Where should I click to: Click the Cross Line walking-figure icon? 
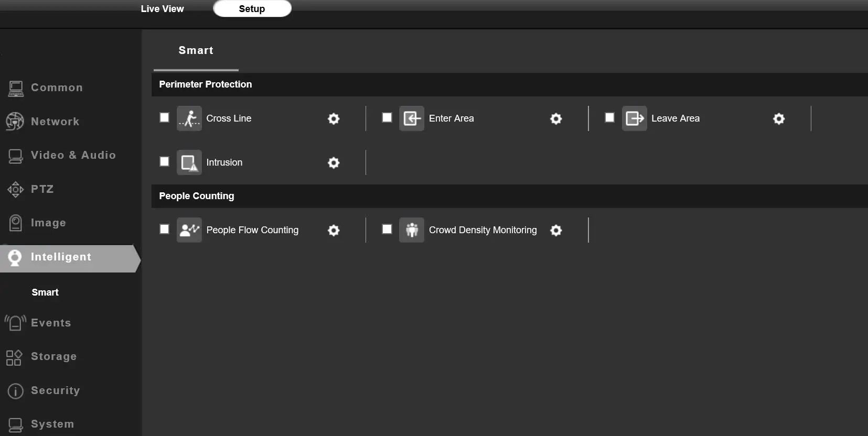[189, 118]
